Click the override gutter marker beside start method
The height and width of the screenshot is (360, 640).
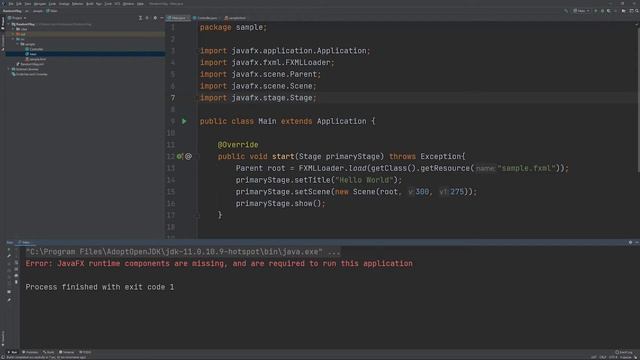pyautogui.click(x=180, y=156)
